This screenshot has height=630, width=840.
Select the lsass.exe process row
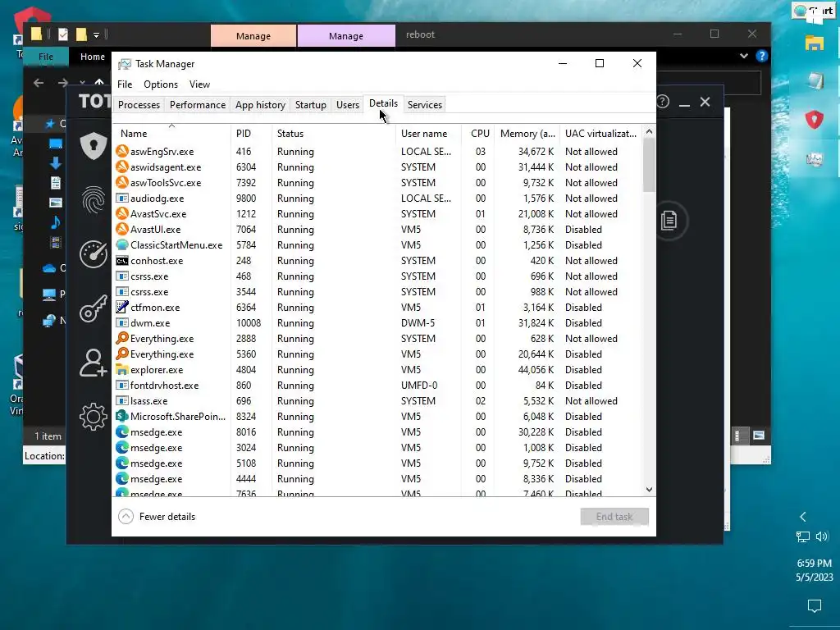[x=377, y=400]
